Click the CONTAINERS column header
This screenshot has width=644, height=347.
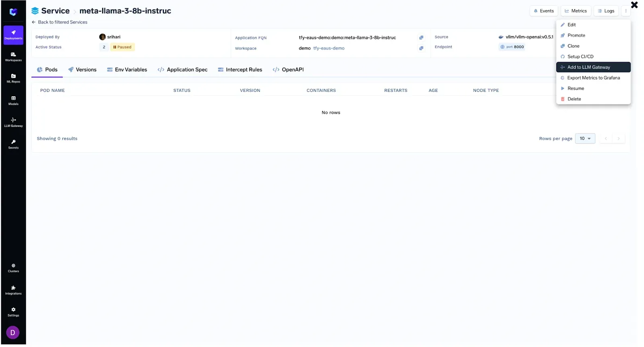(x=321, y=91)
